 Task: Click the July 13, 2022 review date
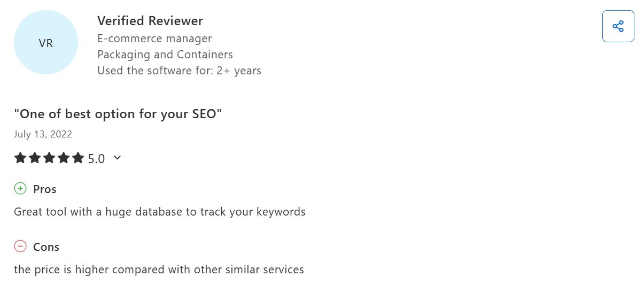pyautogui.click(x=43, y=134)
